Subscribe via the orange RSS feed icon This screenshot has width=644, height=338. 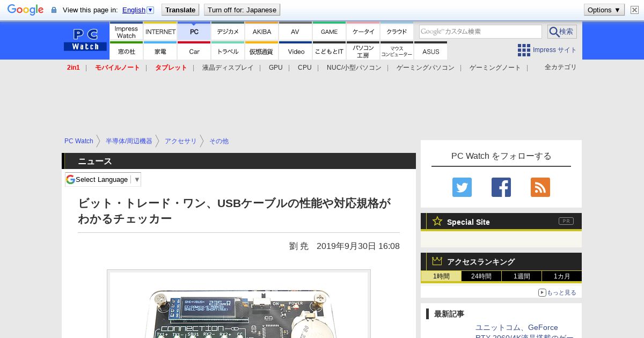tap(540, 187)
